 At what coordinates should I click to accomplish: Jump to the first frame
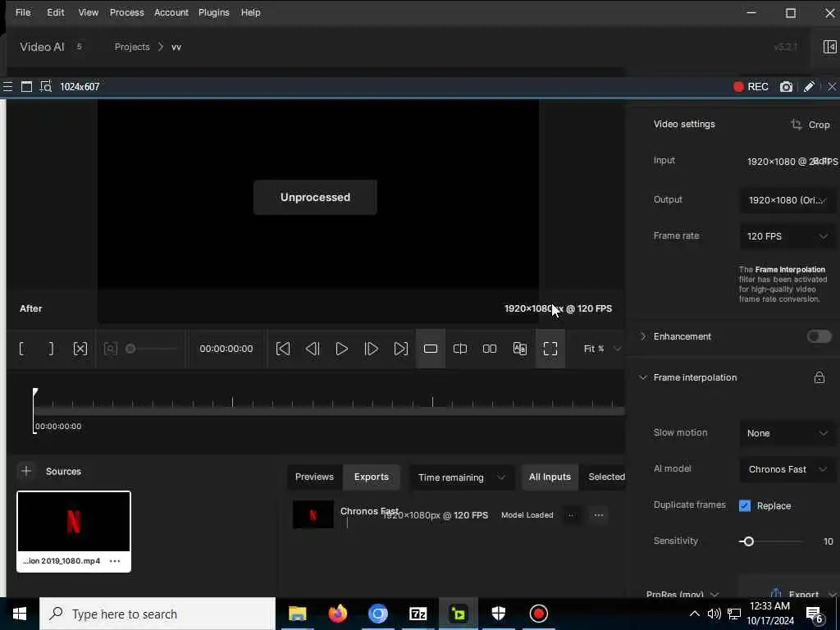283,349
